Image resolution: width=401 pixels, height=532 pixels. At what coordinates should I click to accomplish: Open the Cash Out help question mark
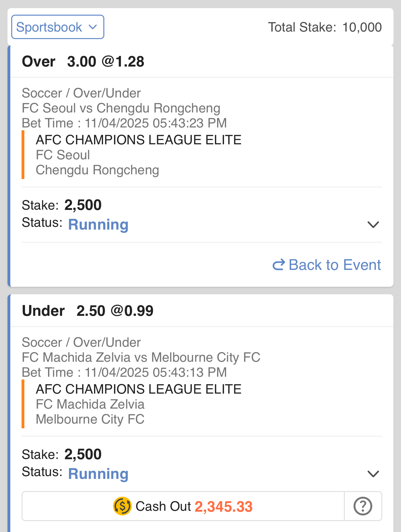(x=363, y=506)
